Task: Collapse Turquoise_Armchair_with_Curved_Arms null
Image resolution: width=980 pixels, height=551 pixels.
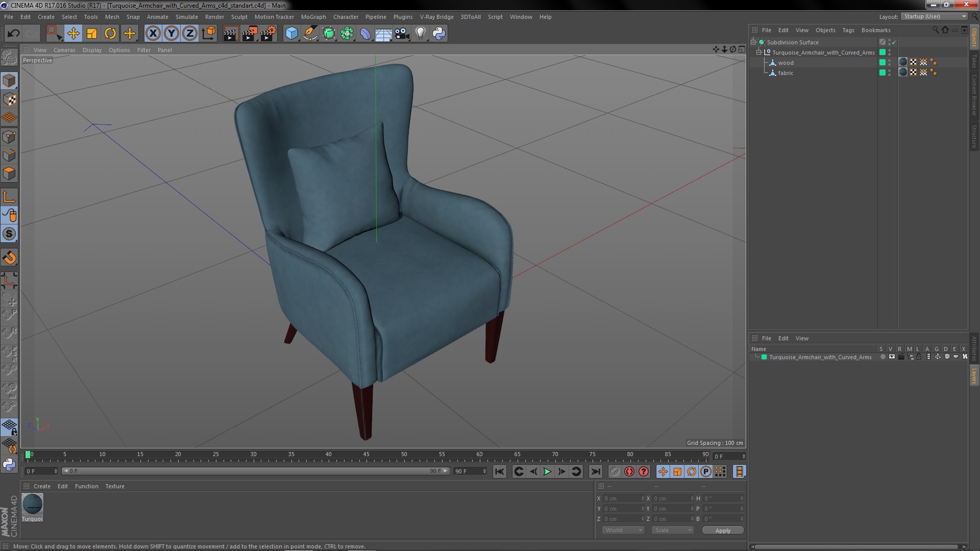Action: click(x=759, y=53)
